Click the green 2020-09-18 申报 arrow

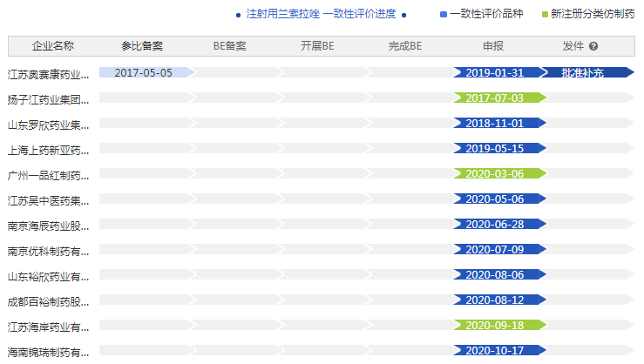(500, 325)
